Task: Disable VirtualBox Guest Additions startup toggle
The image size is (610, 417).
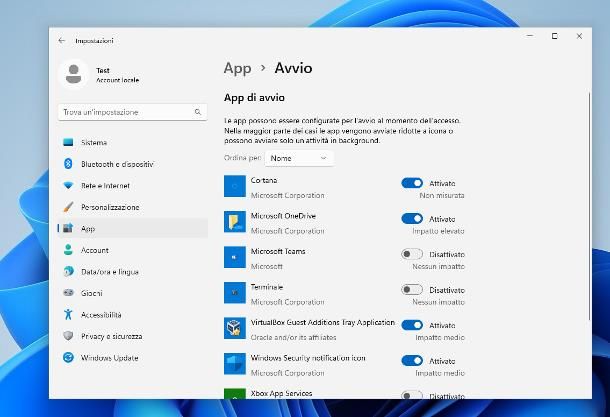Action: coord(412,325)
